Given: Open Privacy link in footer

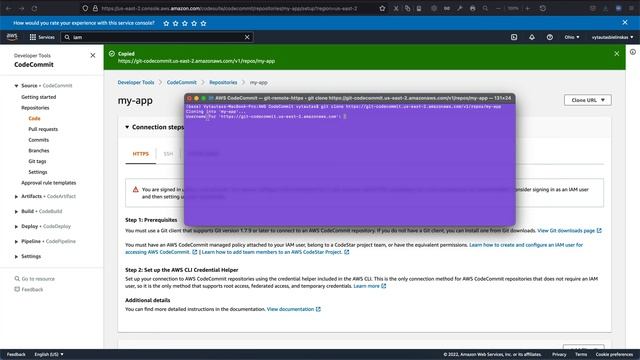Looking at the screenshot, I should pos(559,354).
